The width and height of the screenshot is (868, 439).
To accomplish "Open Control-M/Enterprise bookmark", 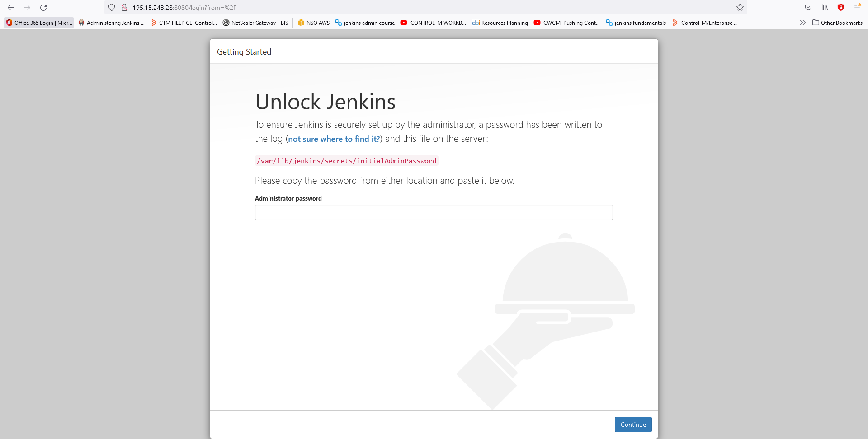I will click(x=705, y=23).
